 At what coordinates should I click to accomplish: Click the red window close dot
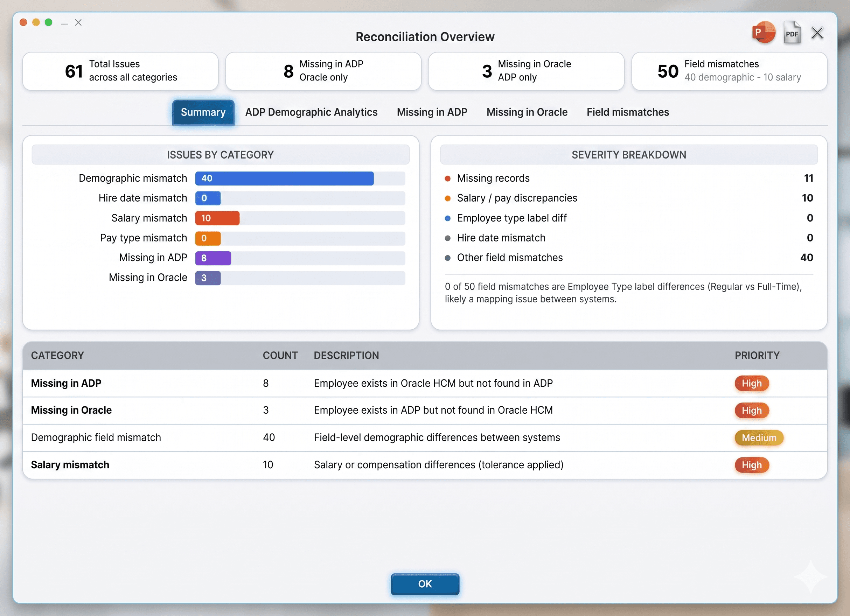[x=23, y=22]
